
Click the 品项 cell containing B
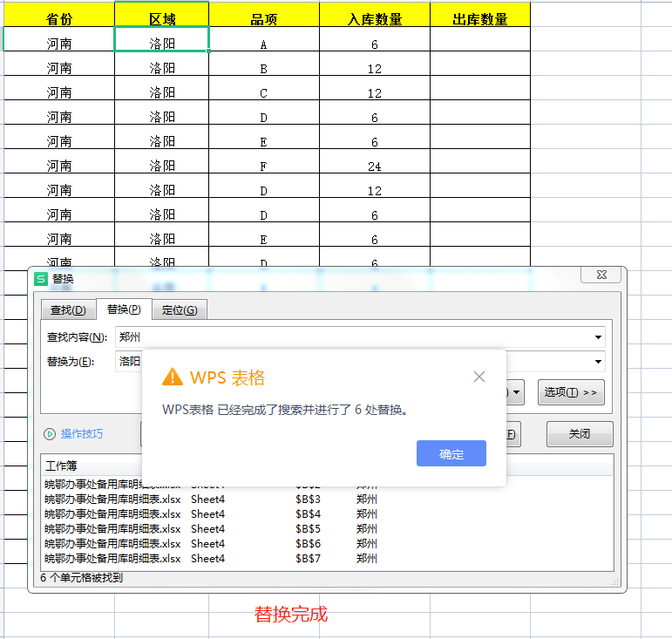264,64
